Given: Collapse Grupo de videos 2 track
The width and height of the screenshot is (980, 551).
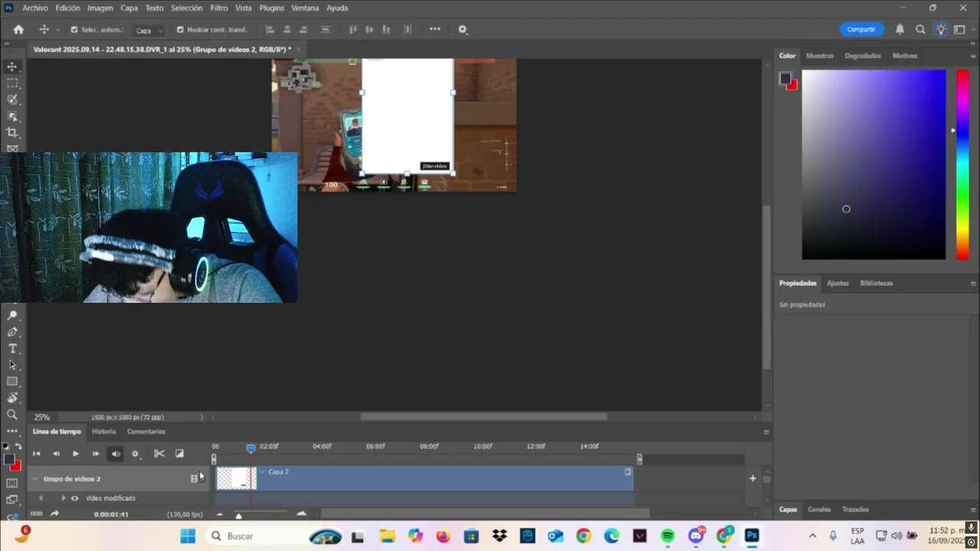Looking at the screenshot, I should coord(34,478).
